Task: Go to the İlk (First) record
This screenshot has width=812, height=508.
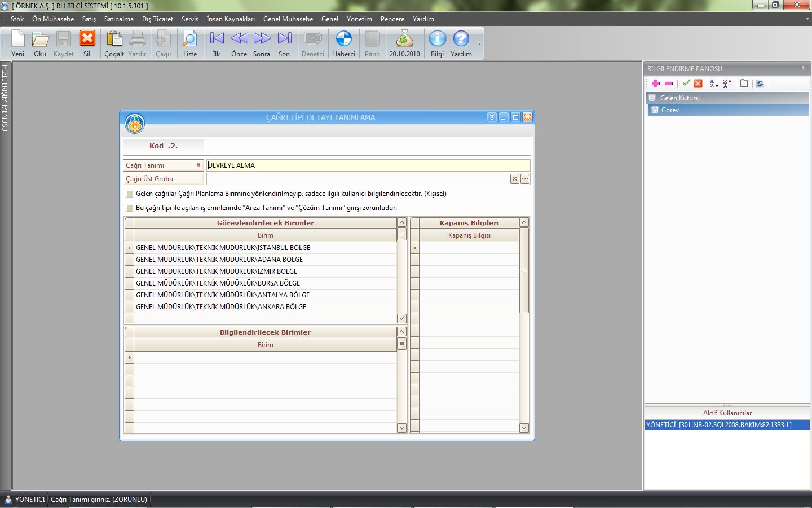Action: pyautogui.click(x=217, y=43)
